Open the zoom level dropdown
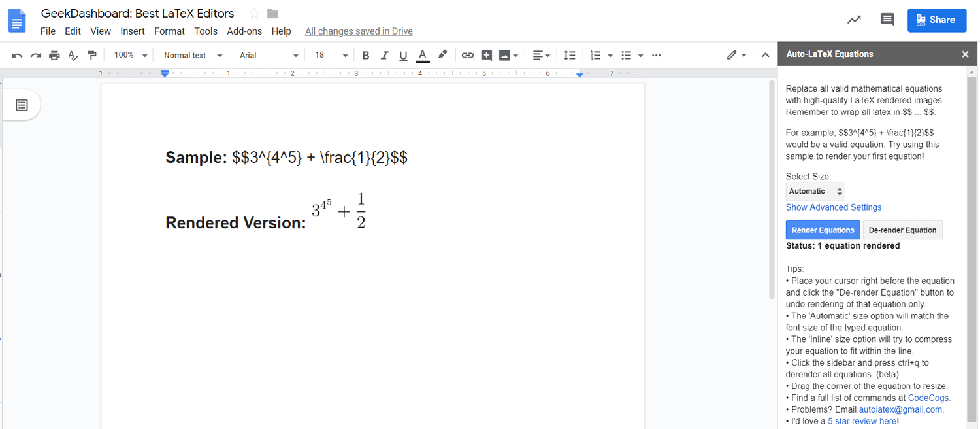Image resolution: width=980 pixels, height=429 pixels. [129, 56]
